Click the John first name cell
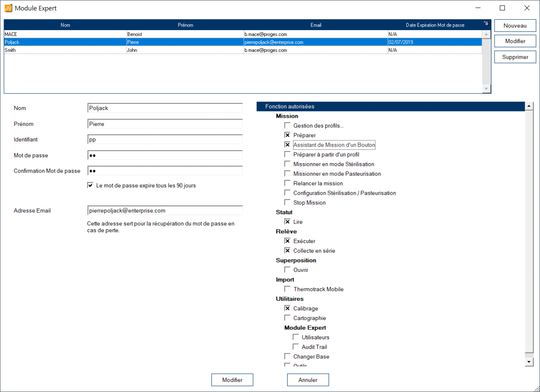 coord(185,50)
